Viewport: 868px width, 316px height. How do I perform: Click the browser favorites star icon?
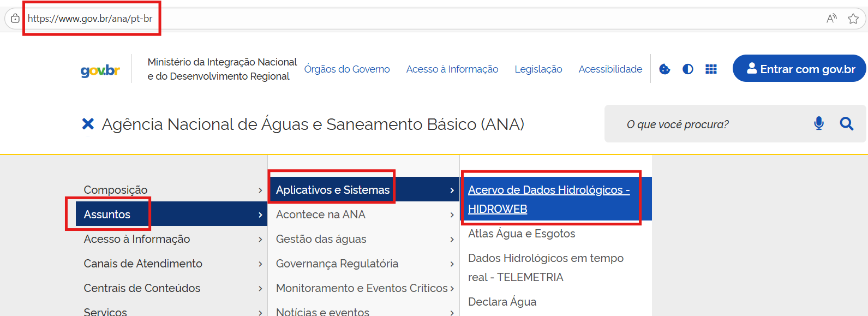pyautogui.click(x=853, y=19)
